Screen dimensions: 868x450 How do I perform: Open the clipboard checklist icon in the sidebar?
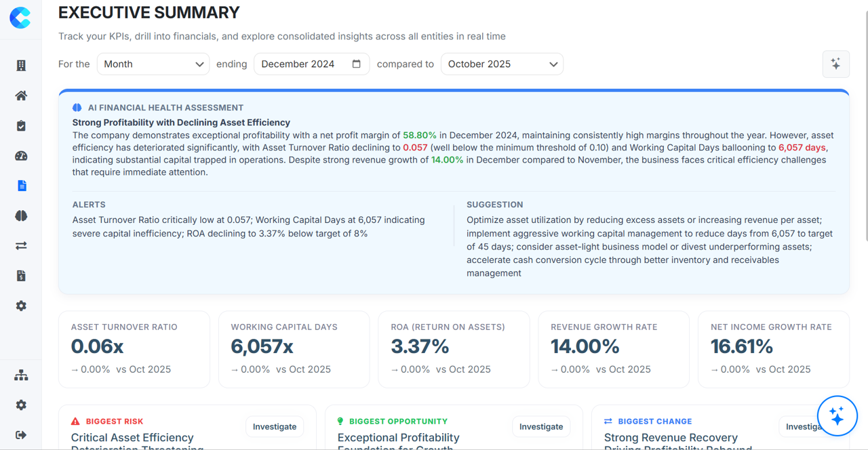[x=21, y=125]
